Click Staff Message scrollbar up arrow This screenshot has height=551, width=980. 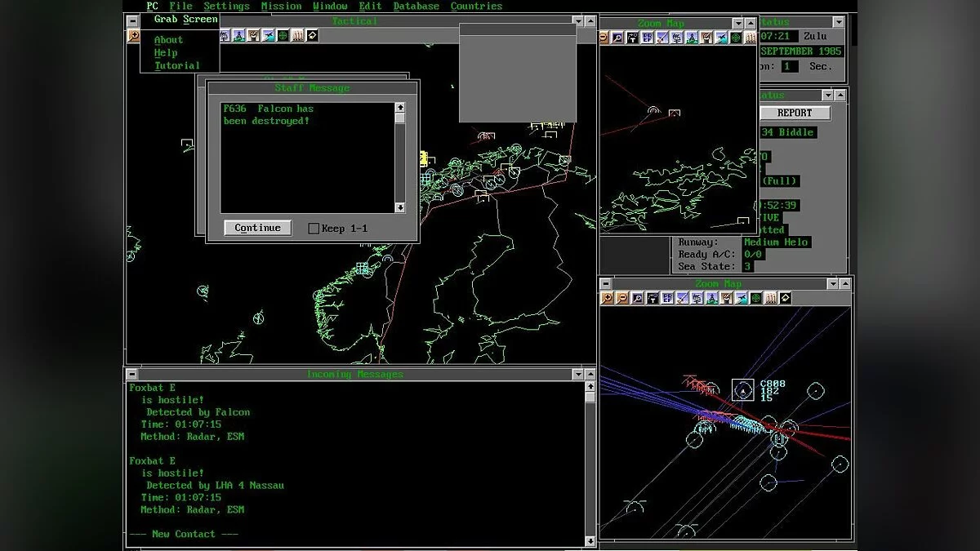[x=399, y=107]
